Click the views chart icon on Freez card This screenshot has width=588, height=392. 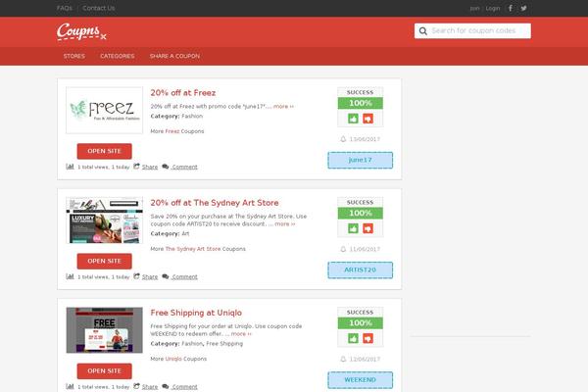pyautogui.click(x=70, y=167)
